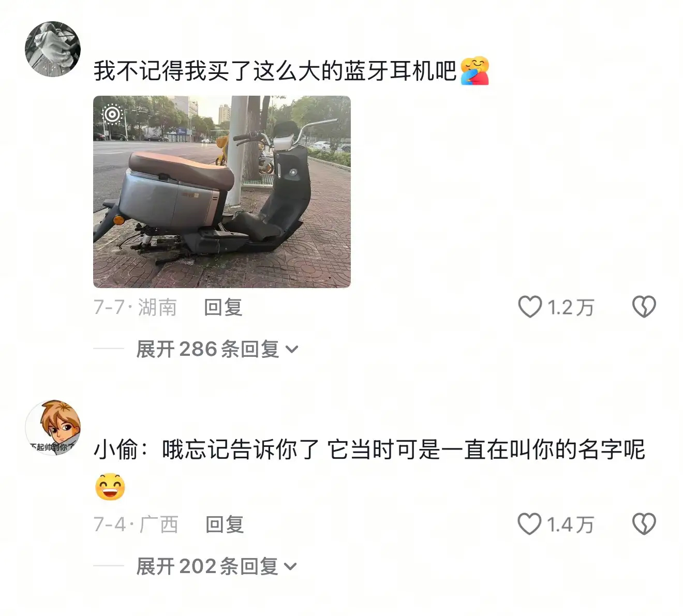Image resolution: width=683 pixels, height=616 pixels.
Task: Tap the grinning emoji in second comment
Action: pyautogui.click(x=110, y=486)
